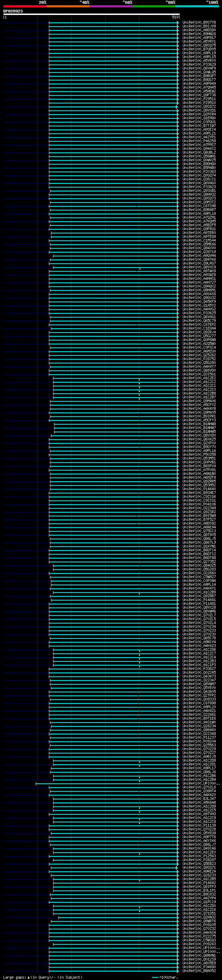Select UniRef100_B8C832 label
The width and height of the screenshot is (222, 980).
[x=199, y=894]
